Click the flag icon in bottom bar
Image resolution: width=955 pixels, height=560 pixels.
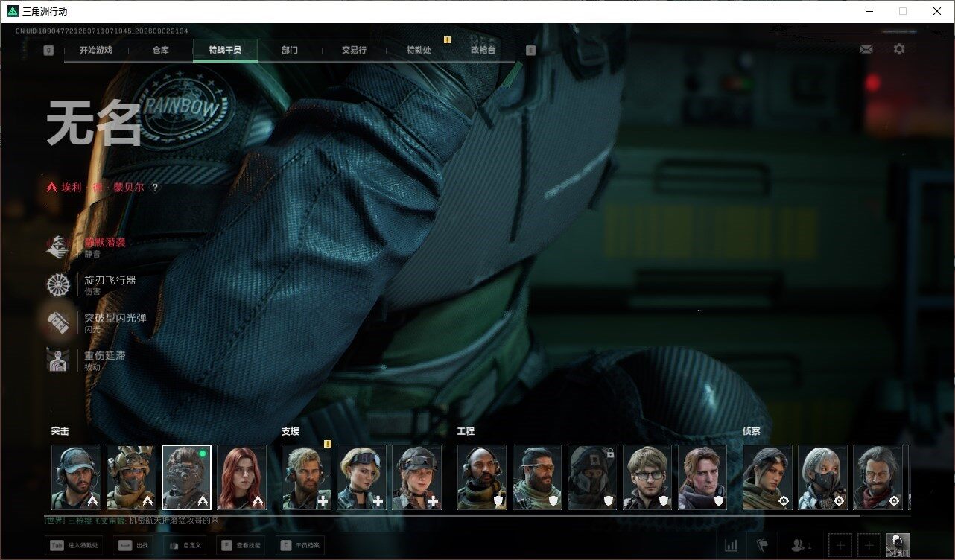point(762,546)
